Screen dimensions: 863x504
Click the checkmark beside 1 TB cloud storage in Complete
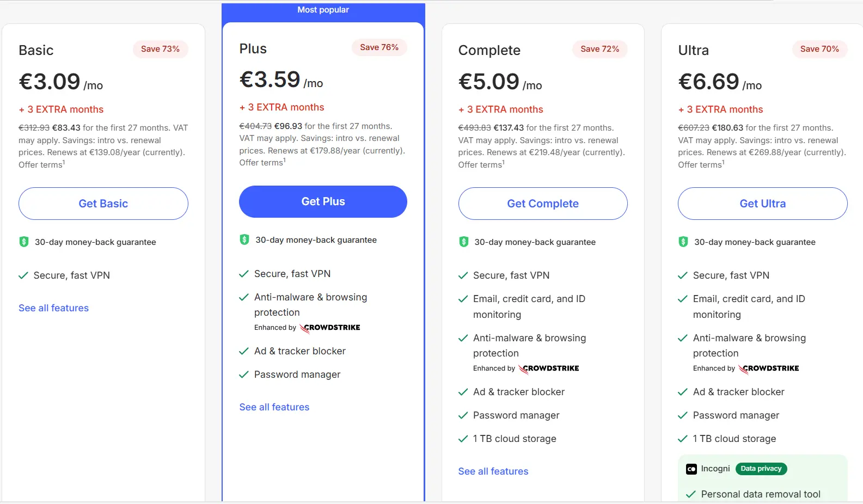point(463,439)
